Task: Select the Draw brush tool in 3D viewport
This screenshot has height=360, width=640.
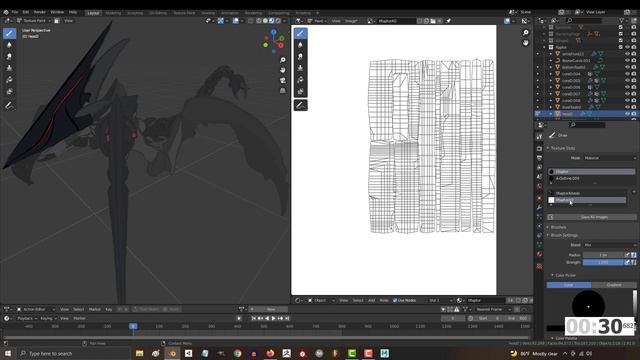Action: tap(9, 33)
